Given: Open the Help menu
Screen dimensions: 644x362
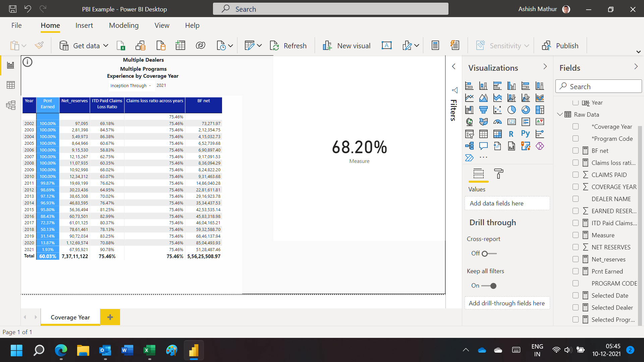Looking at the screenshot, I should pos(192,25).
